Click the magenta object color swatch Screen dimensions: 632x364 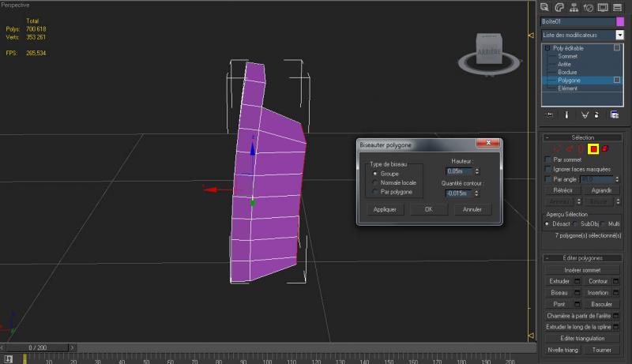coord(620,22)
